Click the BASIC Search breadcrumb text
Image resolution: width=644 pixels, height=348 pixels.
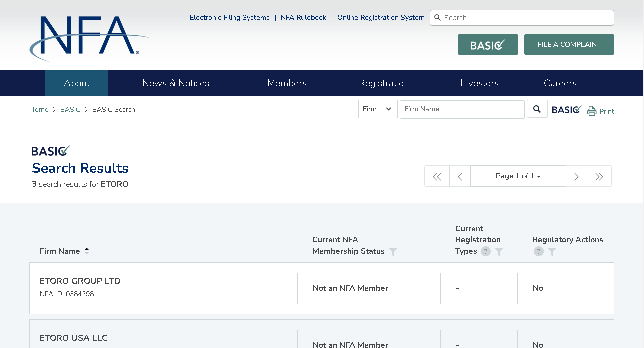[x=114, y=110]
